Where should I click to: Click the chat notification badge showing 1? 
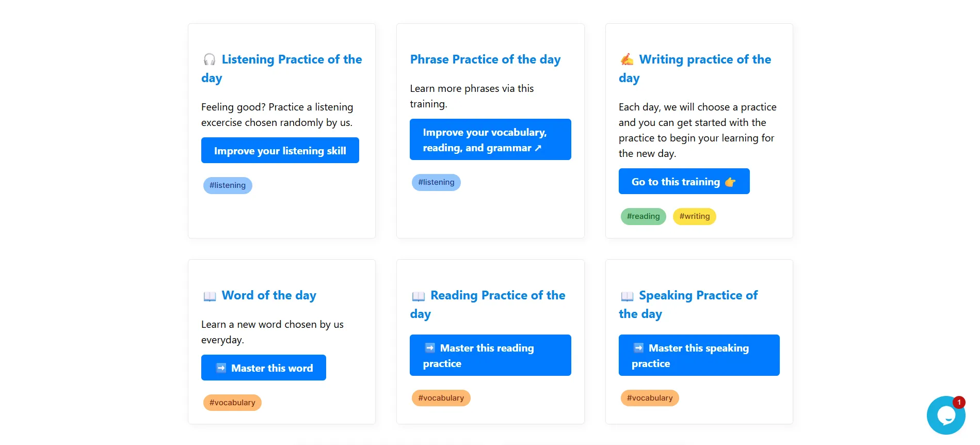click(x=959, y=402)
